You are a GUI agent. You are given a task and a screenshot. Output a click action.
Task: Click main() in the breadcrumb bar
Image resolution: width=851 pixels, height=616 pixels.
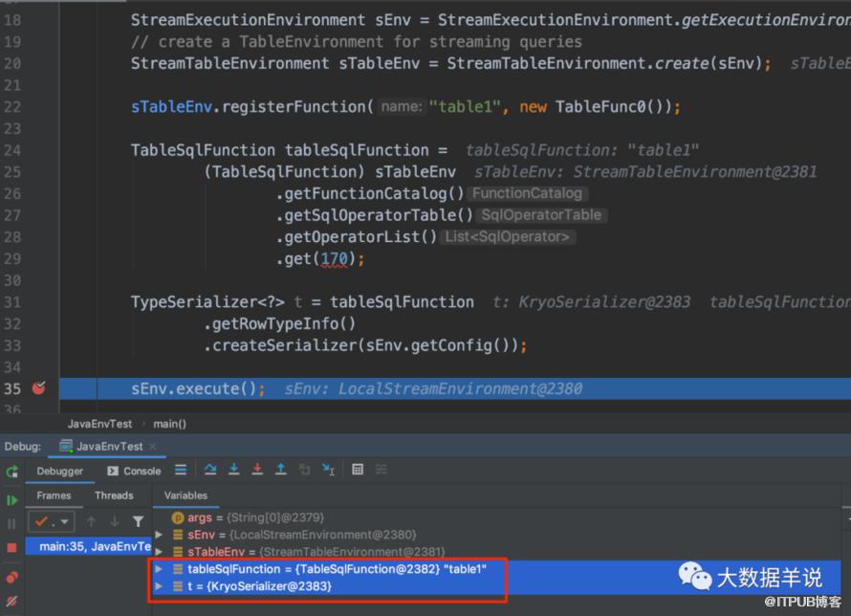tap(169, 424)
